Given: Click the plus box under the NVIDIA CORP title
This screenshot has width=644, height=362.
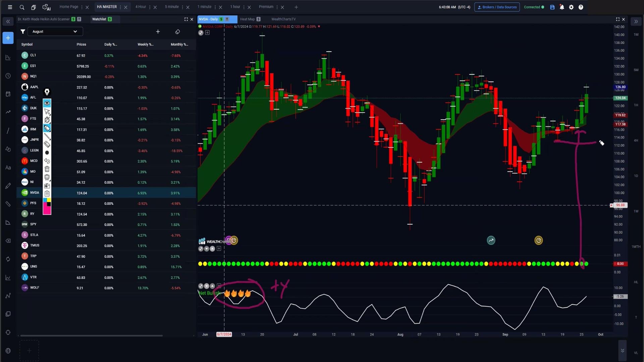Looking at the screenshot, I should tap(207, 33).
